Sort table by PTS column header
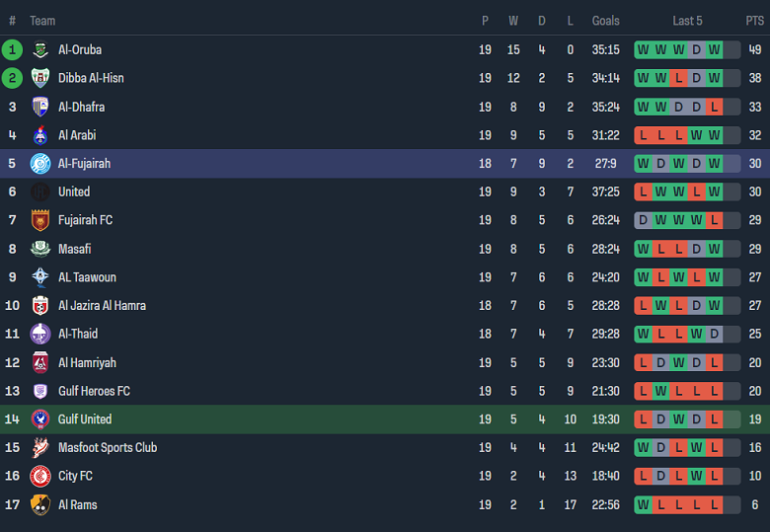The height and width of the screenshot is (532, 770). pyautogui.click(x=754, y=21)
